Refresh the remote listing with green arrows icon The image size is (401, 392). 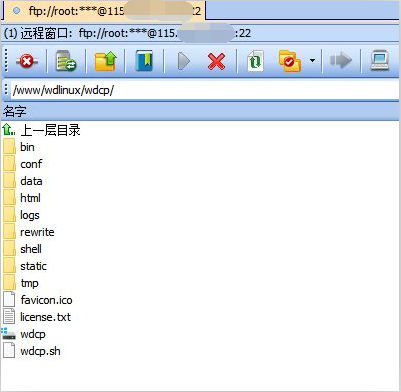(x=255, y=61)
